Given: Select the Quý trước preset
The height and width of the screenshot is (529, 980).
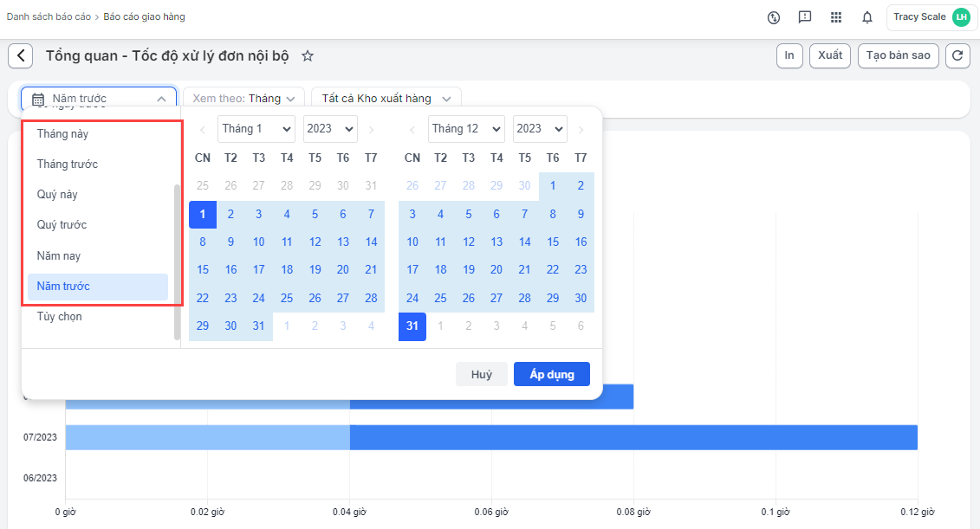Looking at the screenshot, I should 62,225.
